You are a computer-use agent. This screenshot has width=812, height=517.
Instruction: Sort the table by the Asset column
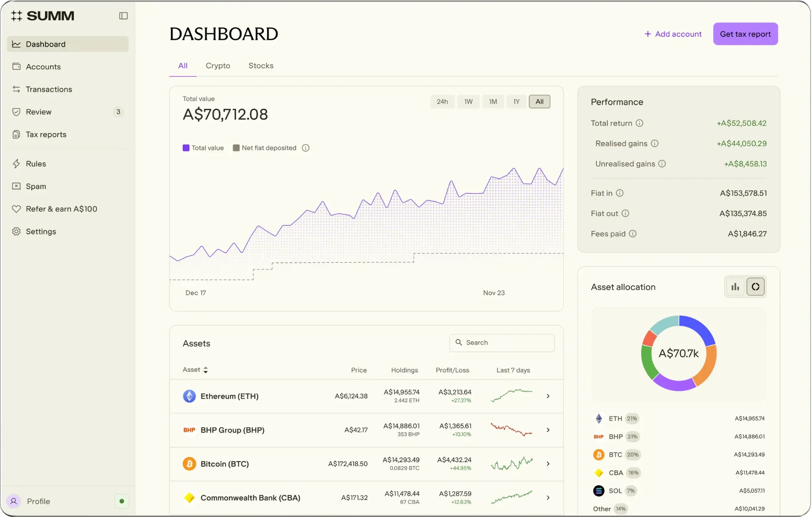(x=195, y=370)
